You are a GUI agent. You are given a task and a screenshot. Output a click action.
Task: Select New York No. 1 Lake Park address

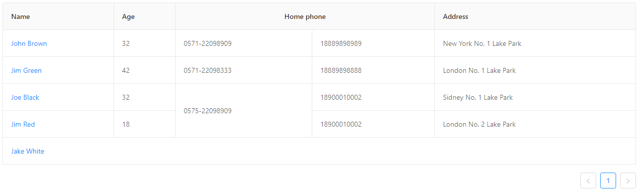482,43
